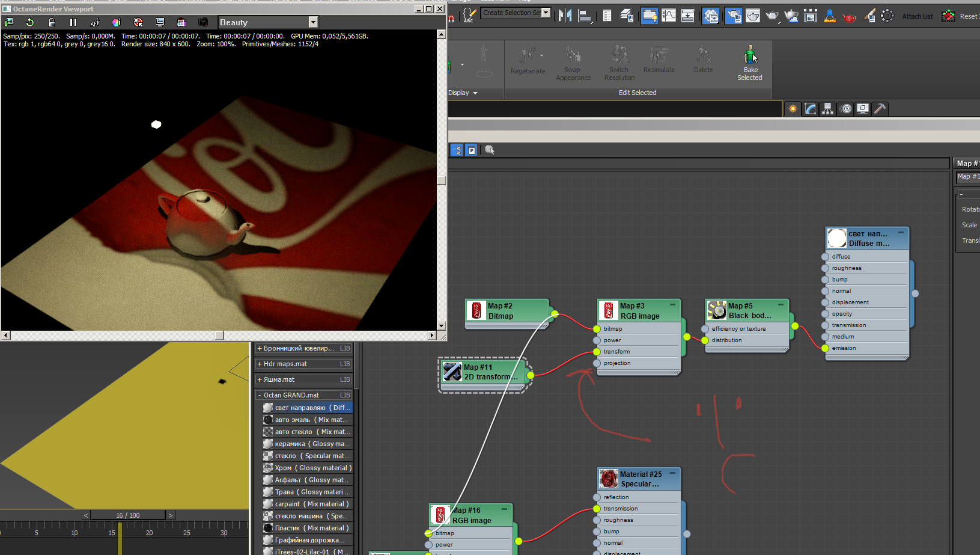
Task: Switch to the Create command panel tab
Action: (793, 109)
